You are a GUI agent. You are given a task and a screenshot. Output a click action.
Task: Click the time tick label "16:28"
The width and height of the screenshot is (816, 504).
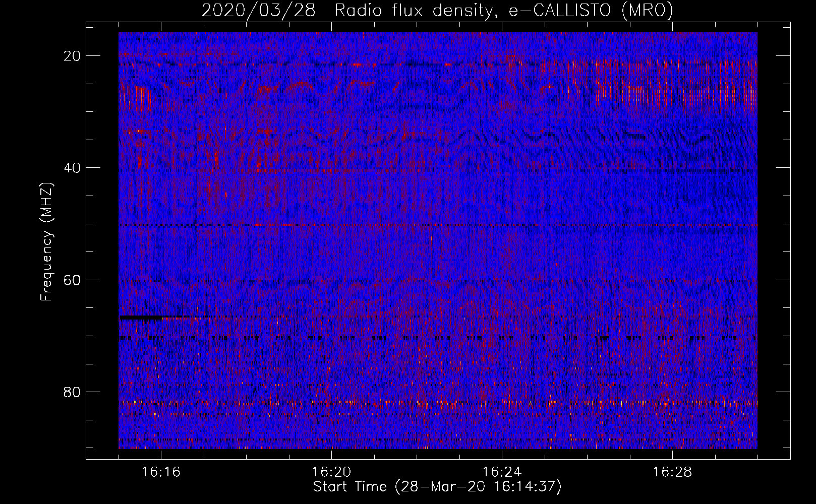[x=672, y=472]
